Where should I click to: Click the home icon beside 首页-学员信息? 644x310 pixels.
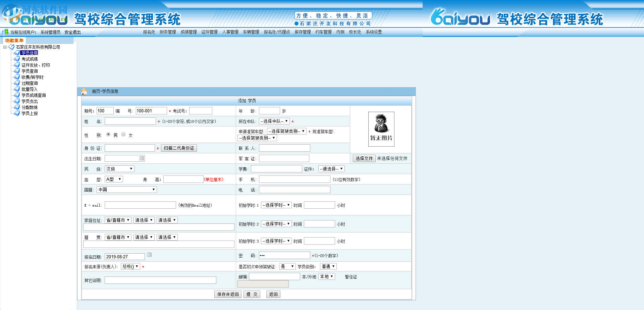(x=84, y=91)
